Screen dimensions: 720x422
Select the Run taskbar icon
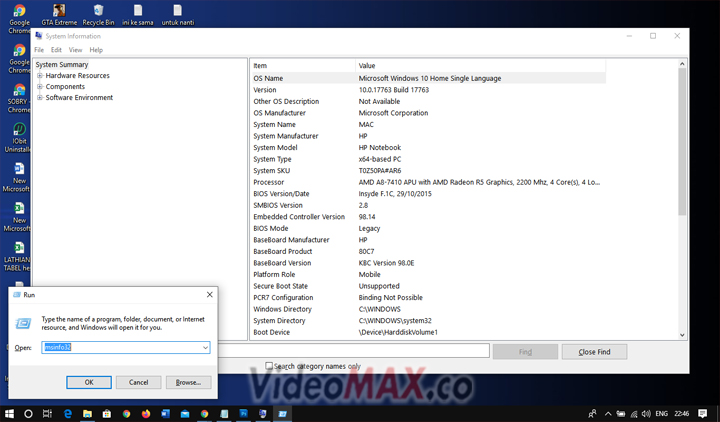click(x=282, y=414)
